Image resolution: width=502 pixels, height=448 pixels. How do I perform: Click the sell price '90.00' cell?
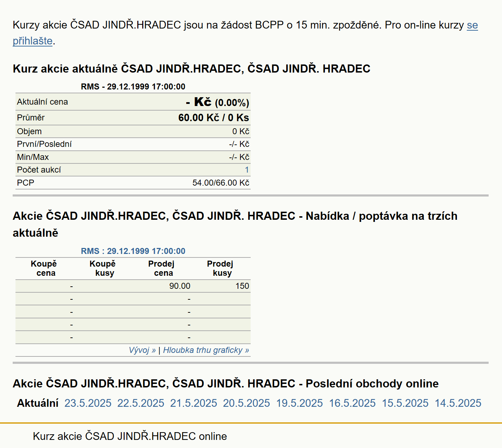180,286
